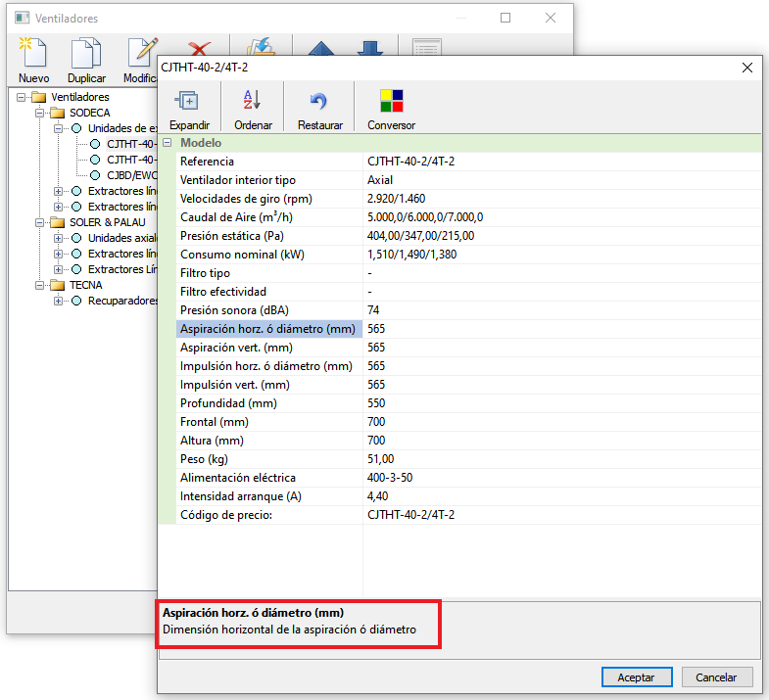Click the Ordenar A-Z sort icon

[252, 100]
